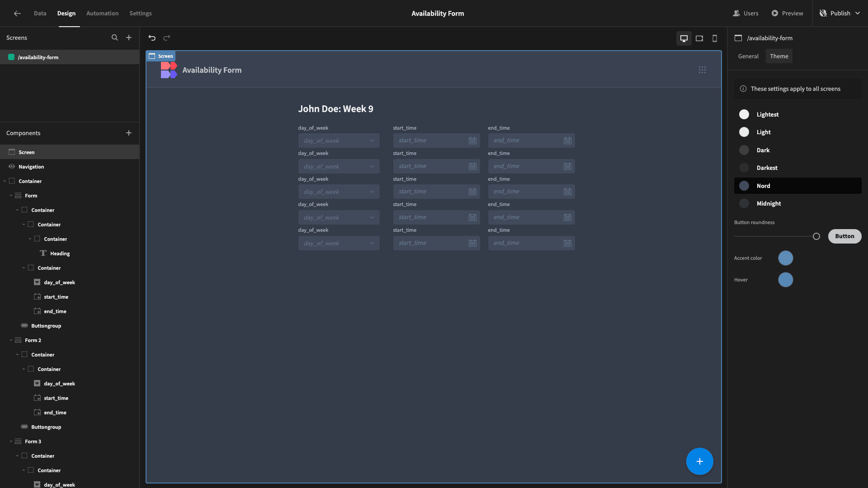Viewport: 868px width, 488px height.
Task: Open the app Preview
Action: click(x=787, y=14)
